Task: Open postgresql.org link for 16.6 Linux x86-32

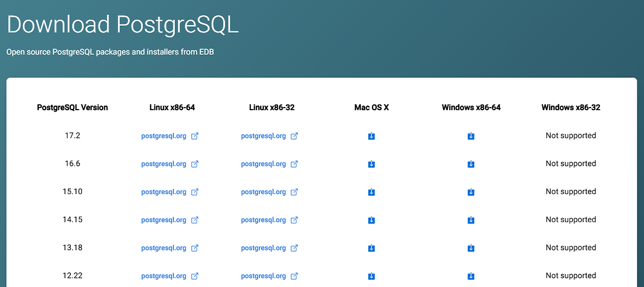Action: click(x=270, y=164)
